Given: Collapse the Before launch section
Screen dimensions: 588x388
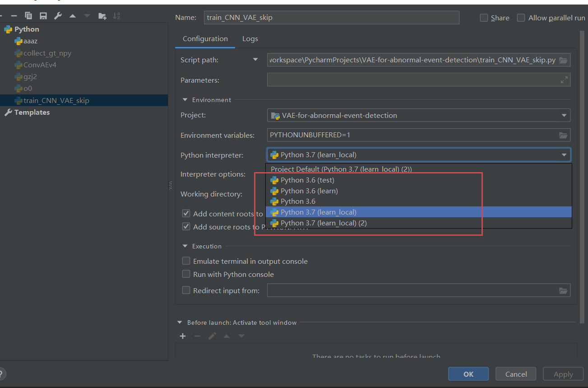Looking at the screenshot, I should click(180, 322).
